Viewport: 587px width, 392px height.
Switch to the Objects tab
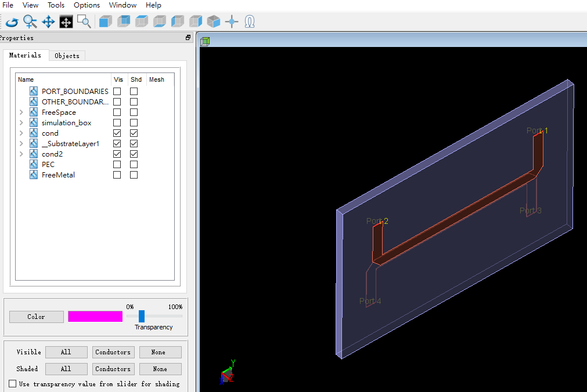(x=67, y=56)
